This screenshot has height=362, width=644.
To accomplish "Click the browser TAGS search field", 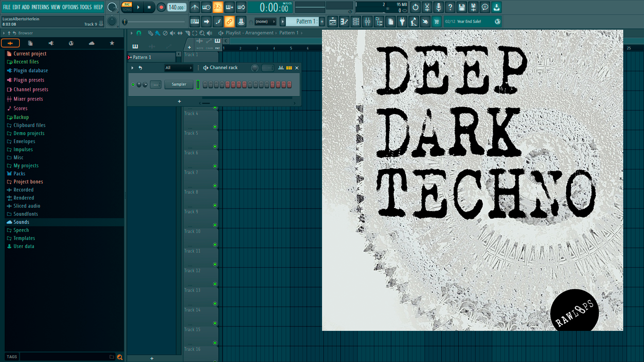I will (65, 357).
